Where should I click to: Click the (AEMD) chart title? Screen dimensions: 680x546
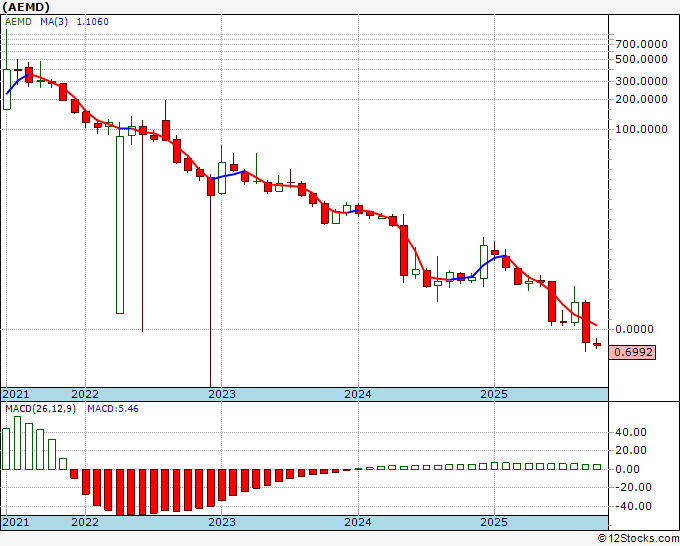pos(26,7)
